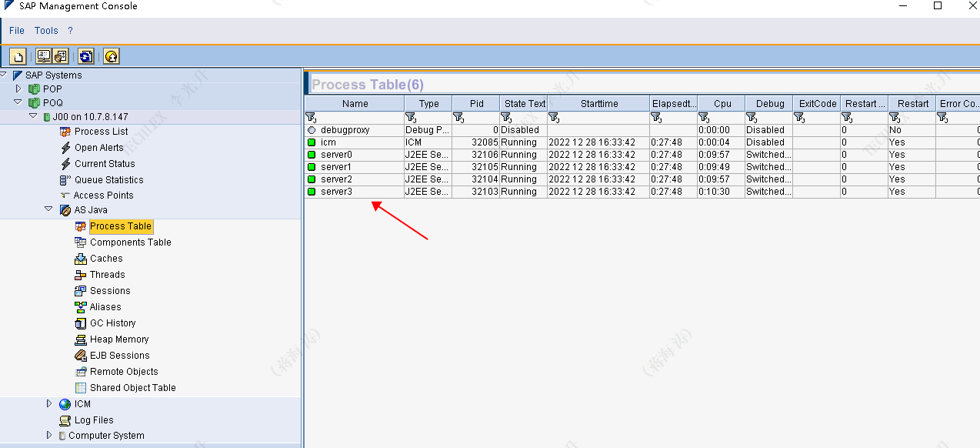Select the GC History icon
Screen dimensions: 980x448
(x=81, y=323)
